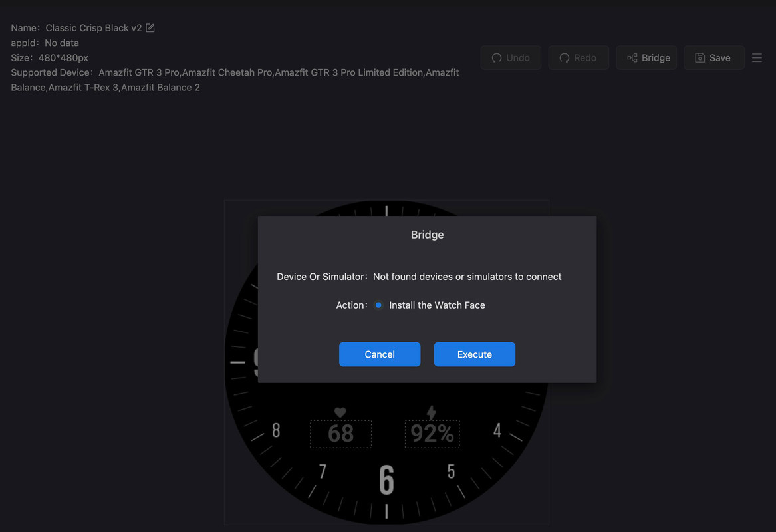Open the hamburger menu icon
Viewport: 776px width, 532px height.
pos(757,57)
